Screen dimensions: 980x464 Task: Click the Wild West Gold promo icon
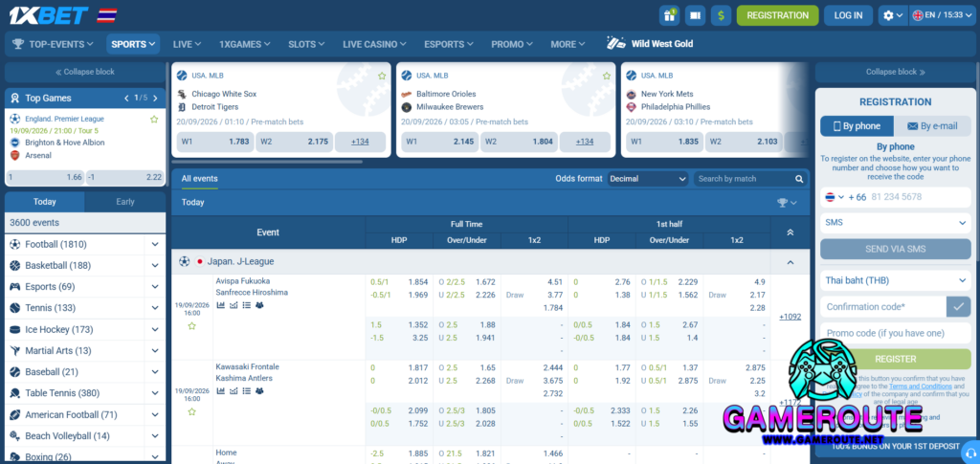616,43
